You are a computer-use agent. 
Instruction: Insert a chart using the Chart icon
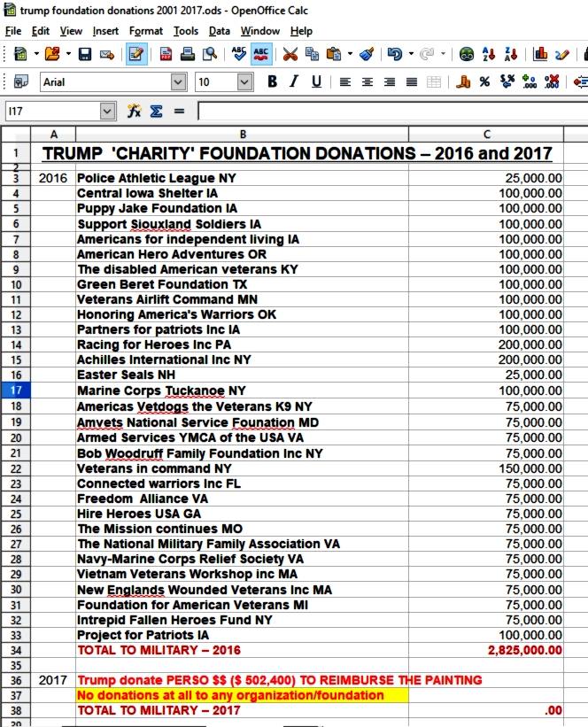click(540, 54)
